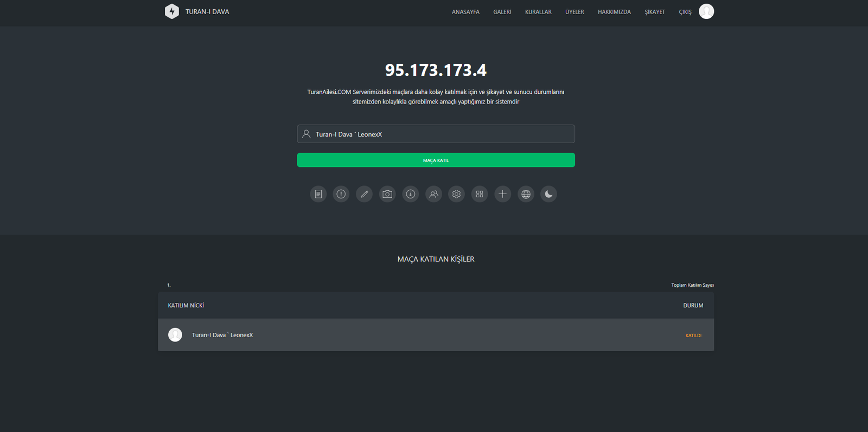The width and height of the screenshot is (868, 432).
Task: Click the globe icon
Action: (x=526, y=194)
